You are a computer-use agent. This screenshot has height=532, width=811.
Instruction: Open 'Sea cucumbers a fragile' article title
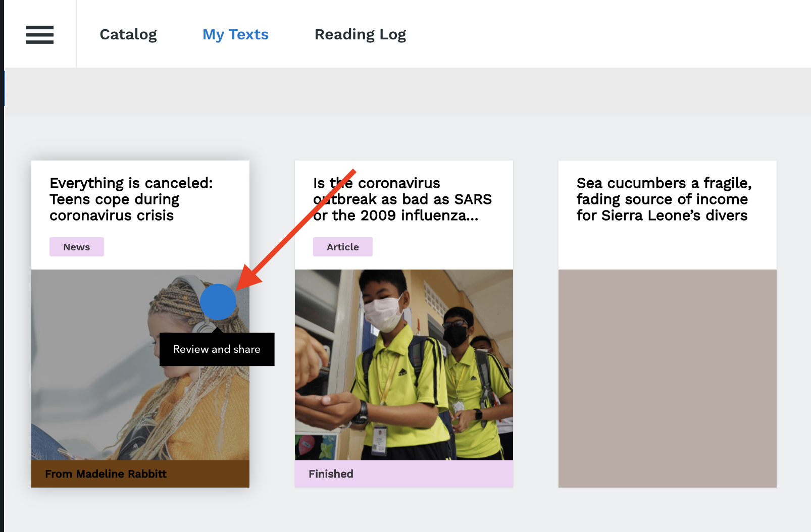(x=664, y=199)
